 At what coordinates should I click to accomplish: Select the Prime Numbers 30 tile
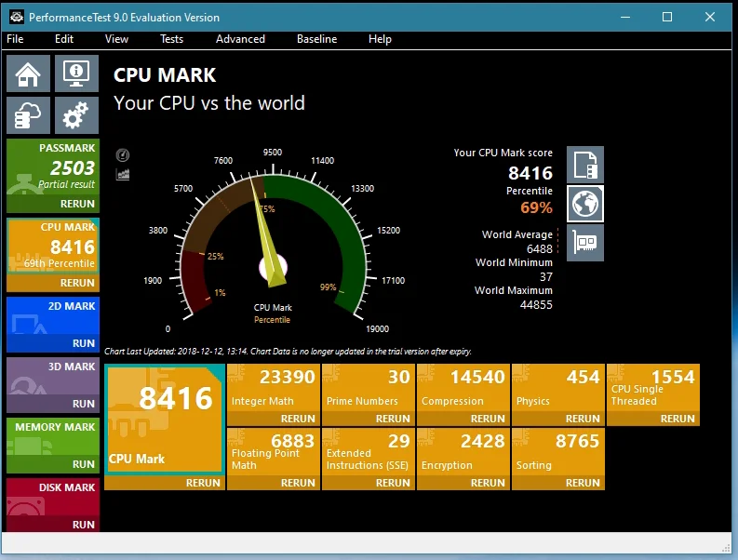[x=369, y=387]
